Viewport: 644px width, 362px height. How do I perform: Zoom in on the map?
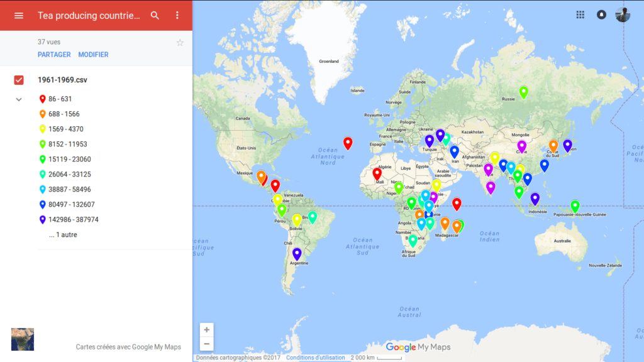(206, 329)
